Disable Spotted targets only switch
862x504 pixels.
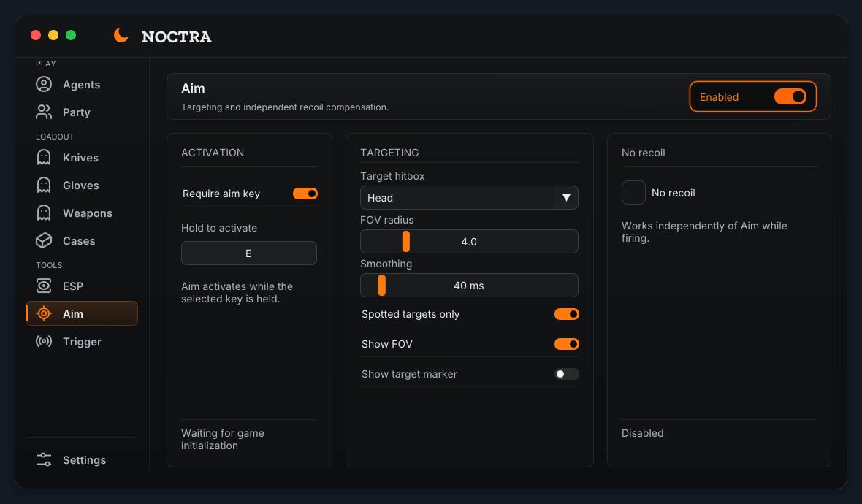(x=566, y=314)
